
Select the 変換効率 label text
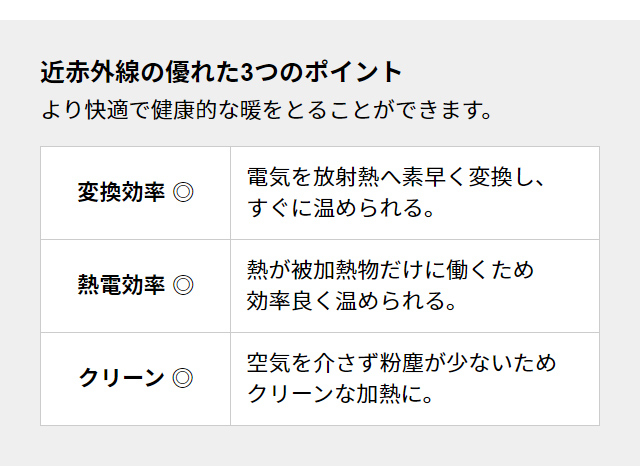coord(121,192)
